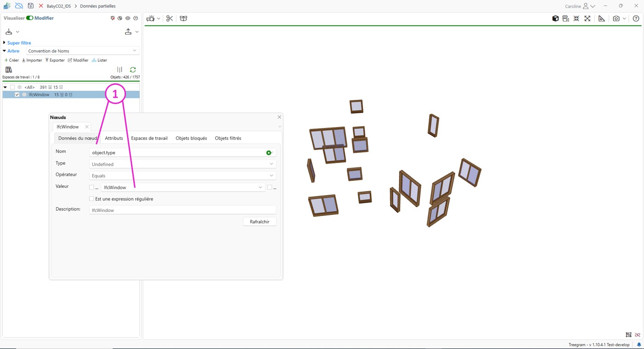Image resolution: width=644 pixels, height=349 pixels.
Task: Click the Description input field
Action: (182, 210)
